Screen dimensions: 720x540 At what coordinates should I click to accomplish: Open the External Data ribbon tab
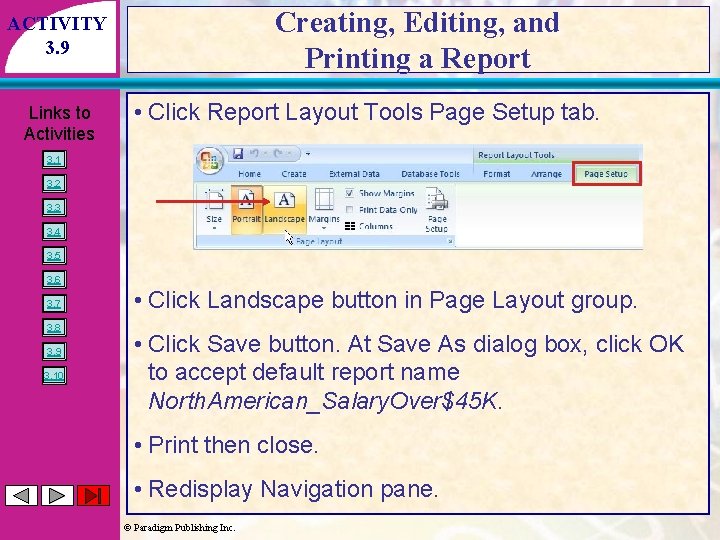coord(354,174)
